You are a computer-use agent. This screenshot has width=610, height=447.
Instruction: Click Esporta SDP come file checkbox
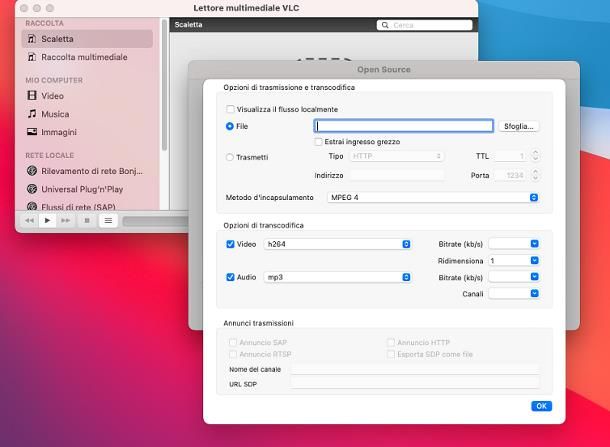click(x=391, y=354)
